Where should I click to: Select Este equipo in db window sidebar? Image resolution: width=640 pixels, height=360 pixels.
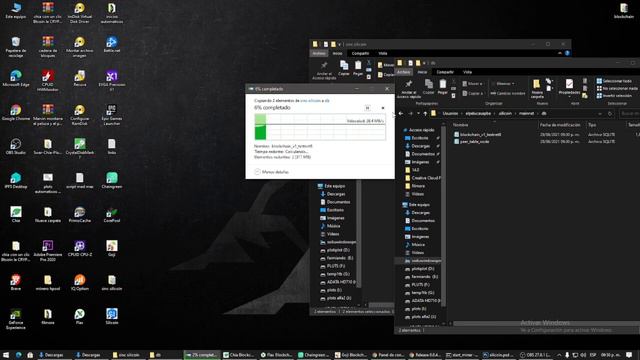pyautogui.click(x=416, y=204)
